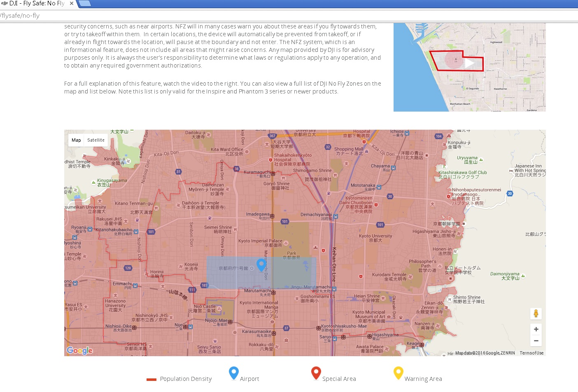Select the Map view button

pyautogui.click(x=76, y=140)
